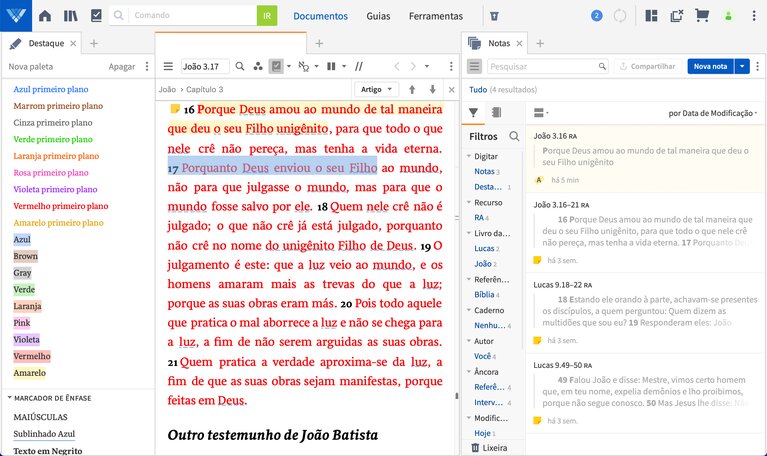Click the Nova nota button
767x456 pixels.
point(711,66)
